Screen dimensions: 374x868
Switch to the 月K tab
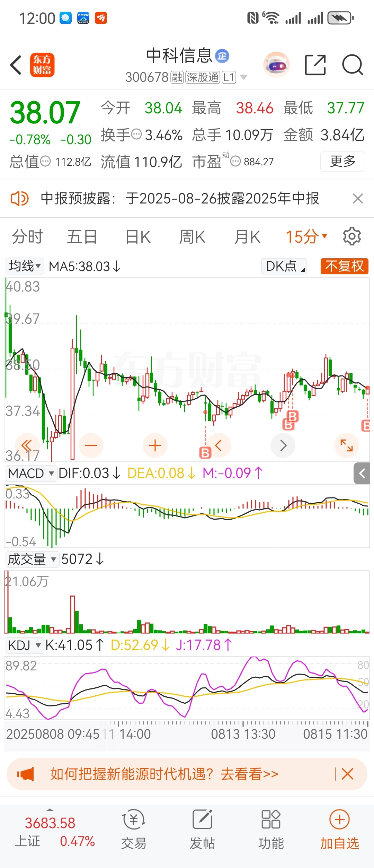coord(247,237)
